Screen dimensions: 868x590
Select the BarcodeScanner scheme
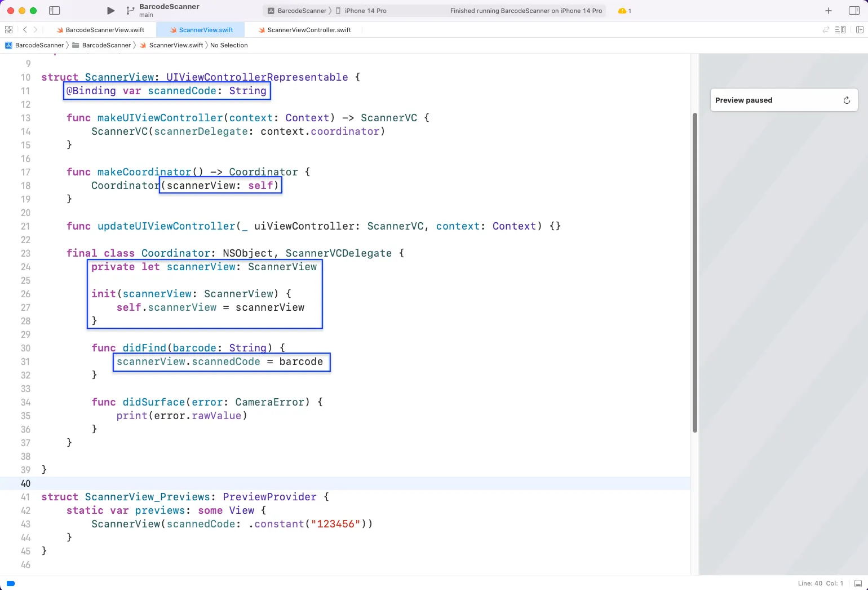298,11
